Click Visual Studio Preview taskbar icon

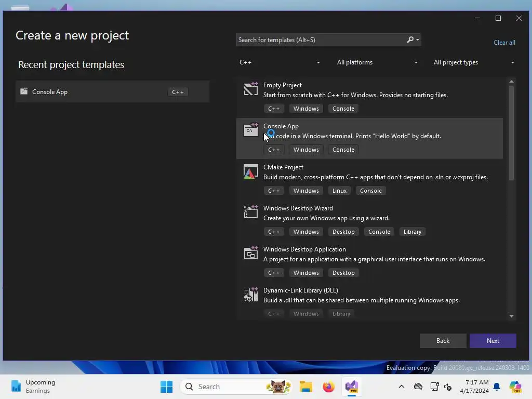pyautogui.click(x=352, y=387)
